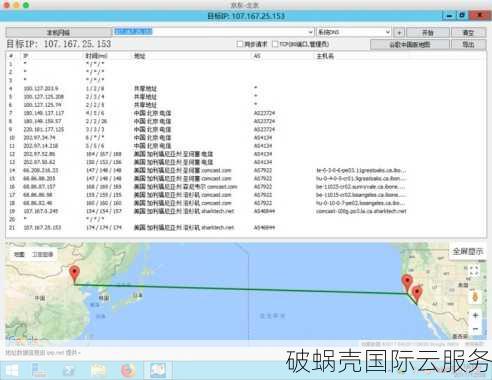Switch to the 谷歌中国版地图 map button
492x380 pixels.
[x=410, y=44]
